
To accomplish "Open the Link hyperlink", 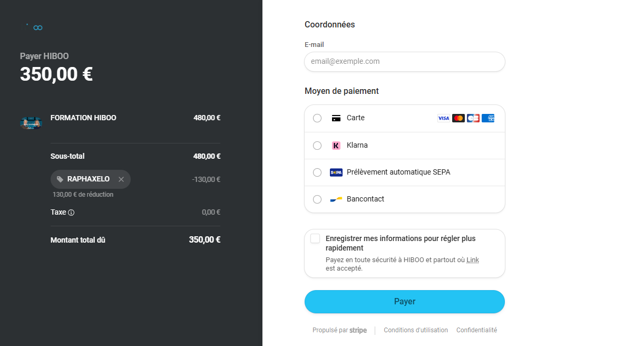I will 473,260.
